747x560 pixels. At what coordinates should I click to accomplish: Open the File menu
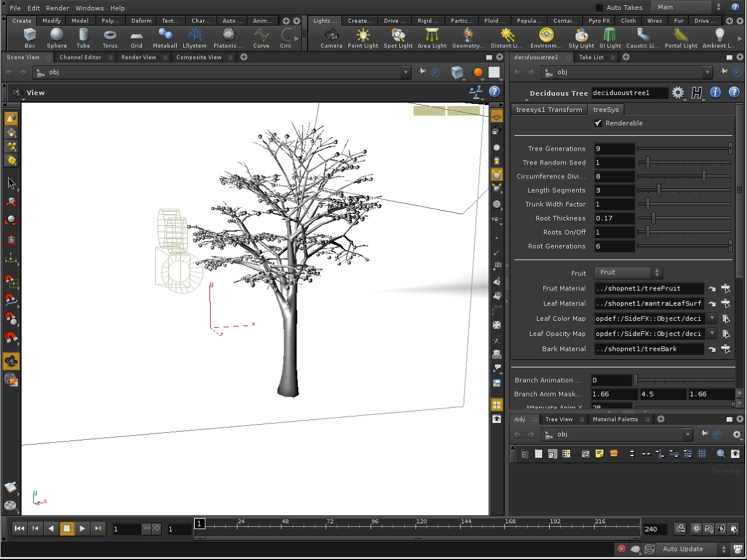click(15, 8)
